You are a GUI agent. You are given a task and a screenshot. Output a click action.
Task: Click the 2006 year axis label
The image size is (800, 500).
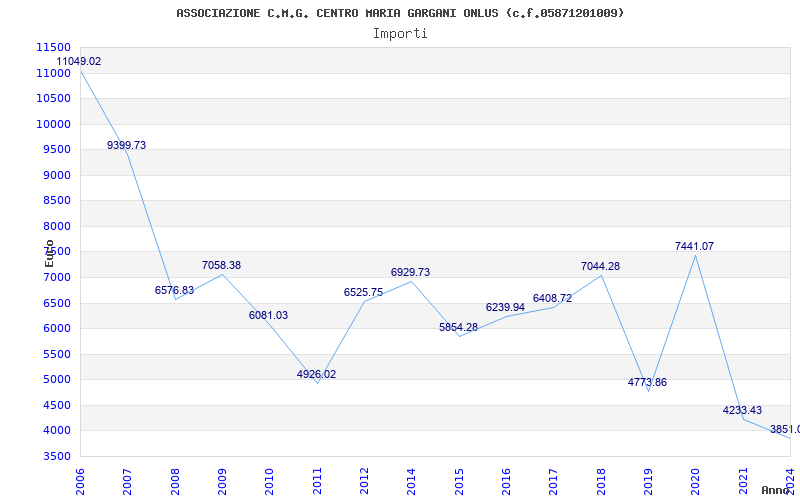tap(80, 482)
